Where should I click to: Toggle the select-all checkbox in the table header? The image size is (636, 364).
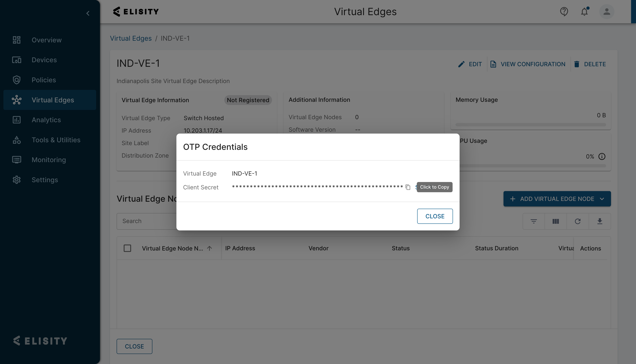127,248
